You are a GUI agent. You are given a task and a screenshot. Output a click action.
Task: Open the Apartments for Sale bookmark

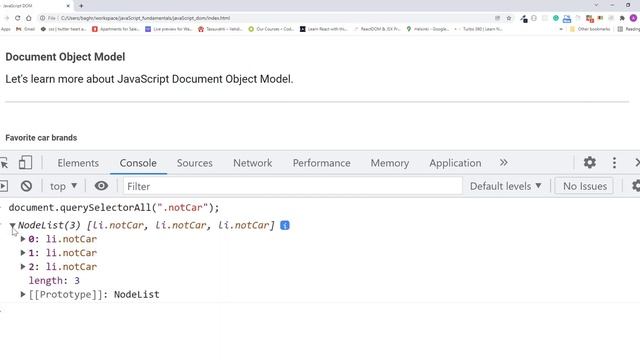click(116, 29)
